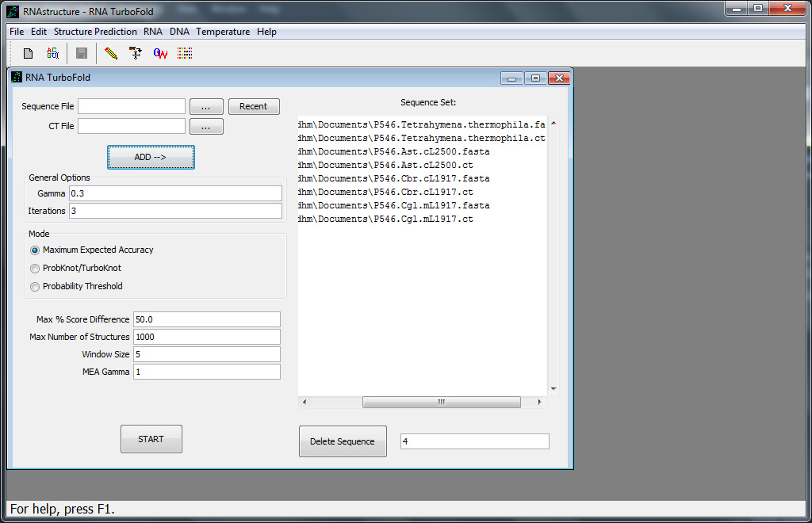Select P546.Cgl.mL1917.fasta entry
Image resolution: width=812 pixels, height=523 pixels.
click(393, 205)
